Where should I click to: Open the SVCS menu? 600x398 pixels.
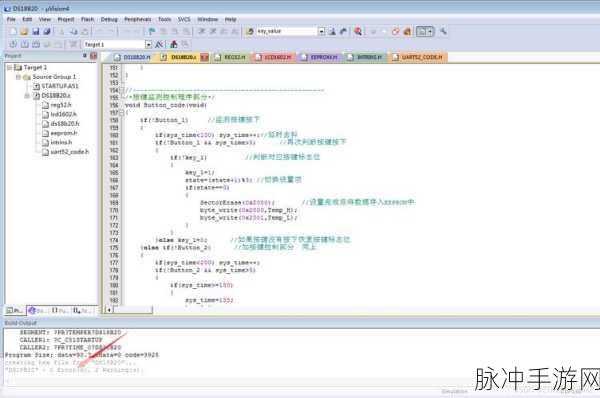[x=184, y=19]
